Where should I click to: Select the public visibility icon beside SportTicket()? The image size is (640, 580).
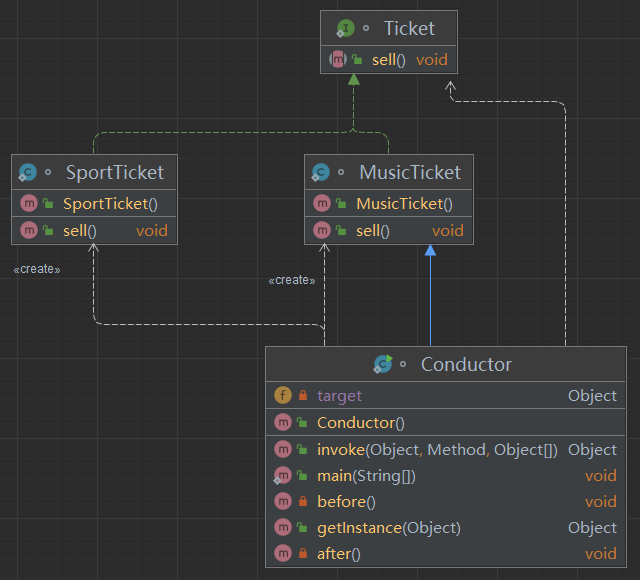[x=48, y=203]
